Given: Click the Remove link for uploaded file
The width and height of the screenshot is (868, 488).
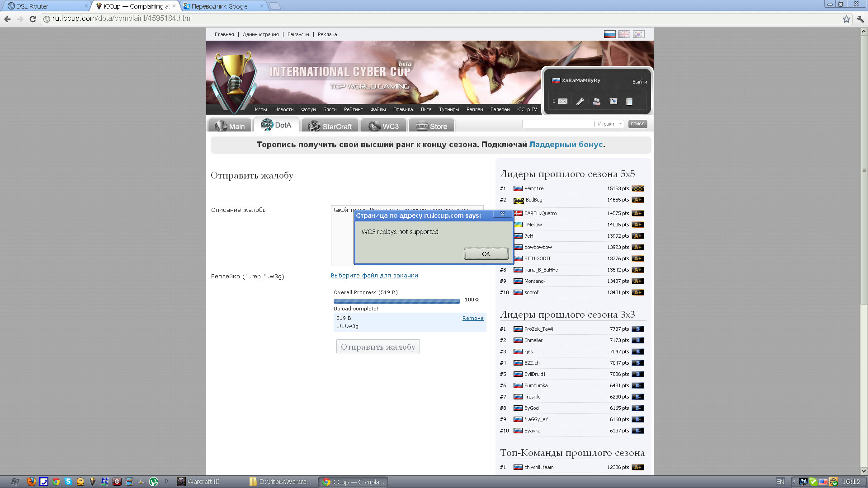Looking at the screenshot, I should pos(473,318).
